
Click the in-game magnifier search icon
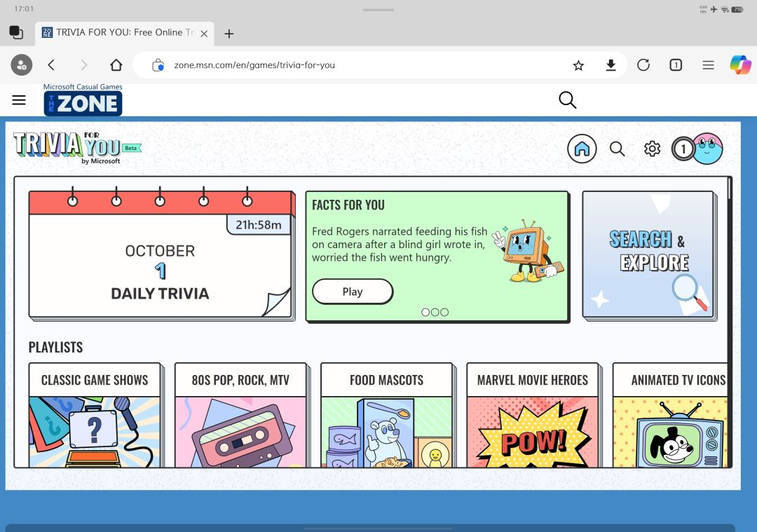click(617, 149)
